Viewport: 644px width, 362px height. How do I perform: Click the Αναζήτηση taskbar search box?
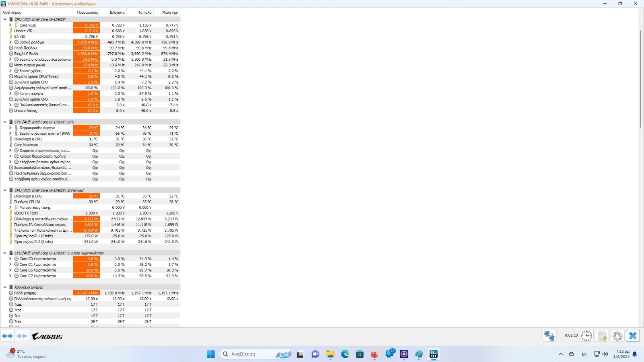pyautogui.click(x=256, y=354)
